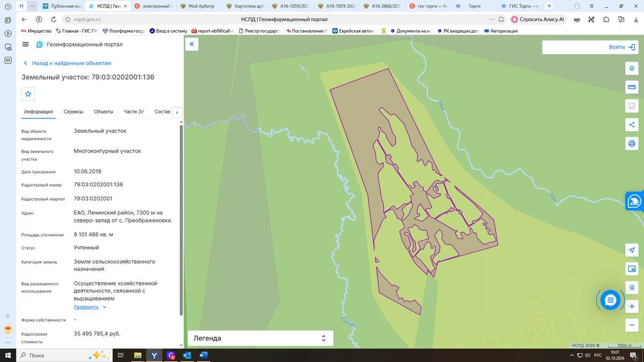The width and height of the screenshot is (644, 362).
Task: Click the cadastral value 35 495 795,4 руб.
Action: 97,334
